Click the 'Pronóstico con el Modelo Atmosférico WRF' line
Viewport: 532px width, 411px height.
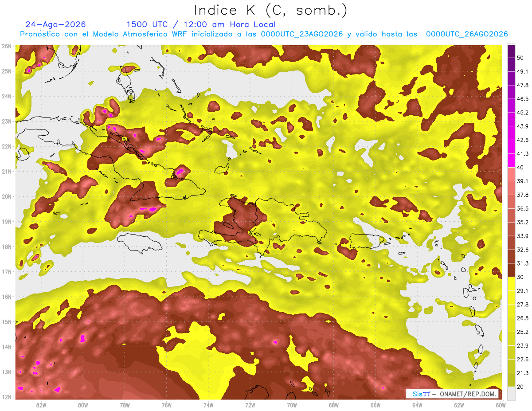click(264, 34)
